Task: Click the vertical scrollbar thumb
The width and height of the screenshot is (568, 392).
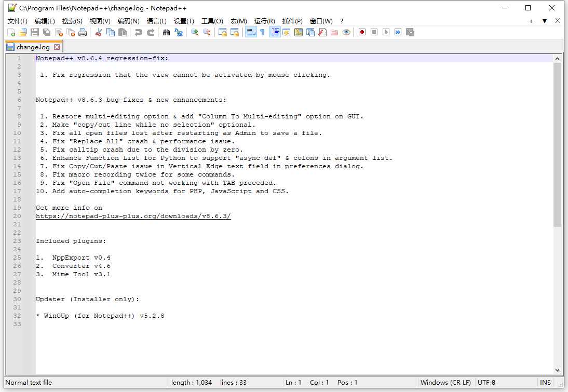Action: tap(557, 145)
